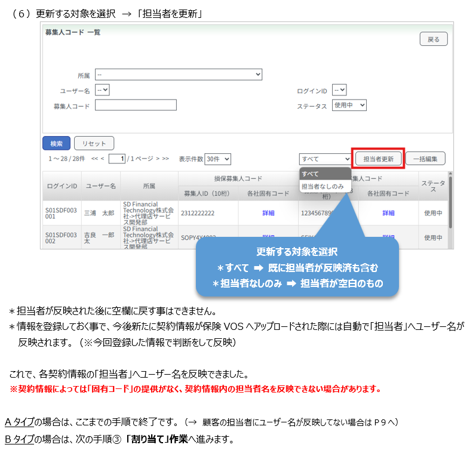Go to last page with >> link

point(165,159)
